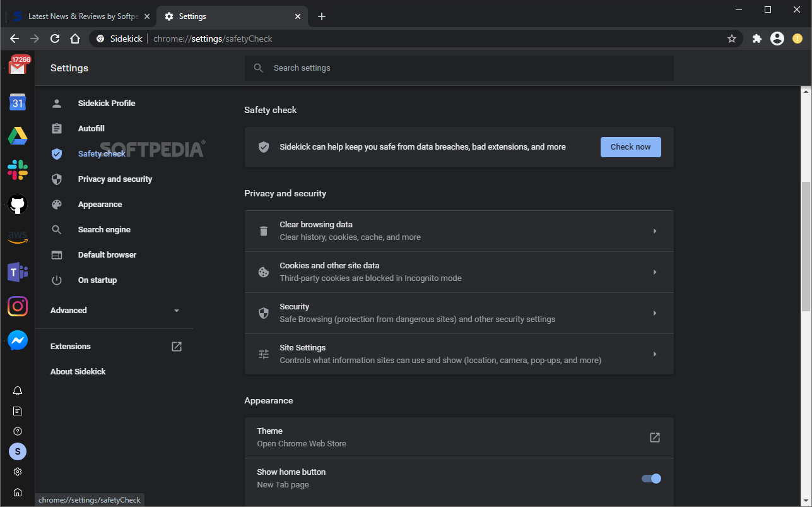Click the page vertical scrollbar thumb
Viewport: 812px width, 507px height.
click(x=806, y=246)
